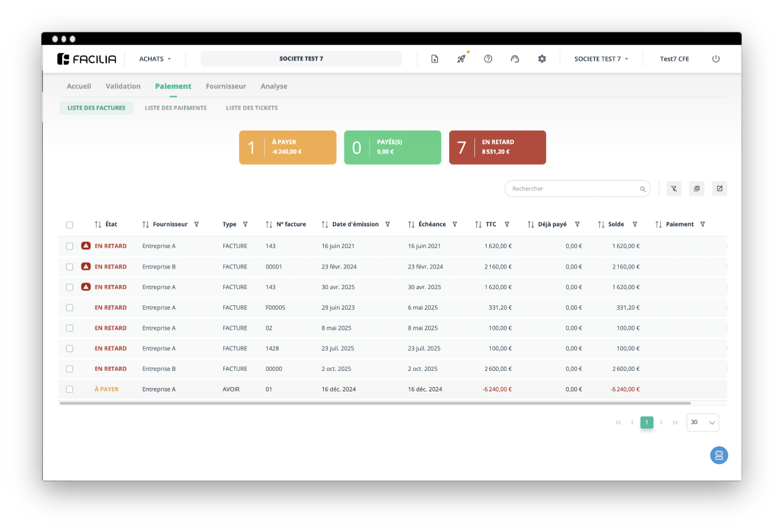Open the chatbot assistant bubble
Screen dimensions: 783x532
pyautogui.click(x=719, y=455)
